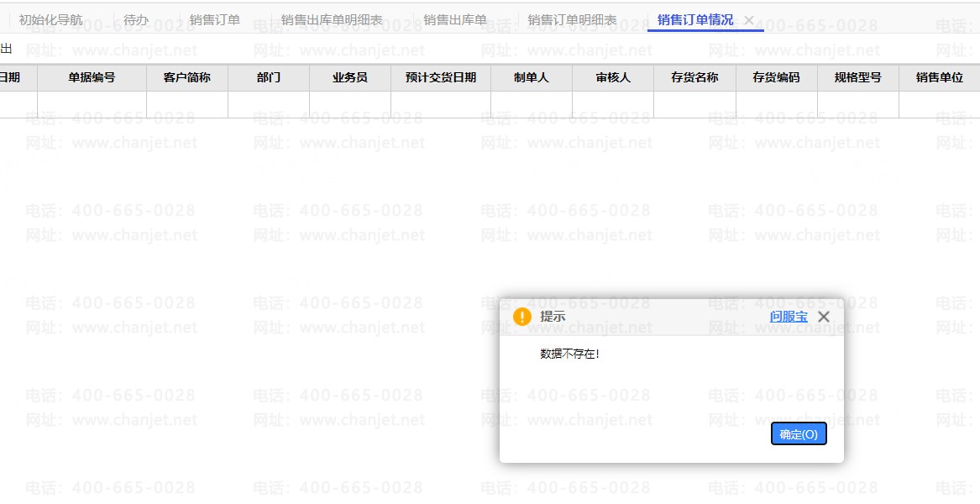The height and width of the screenshot is (504, 980).
Task: Switch to the 初始化导航 tab
Action: [x=50, y=20]
